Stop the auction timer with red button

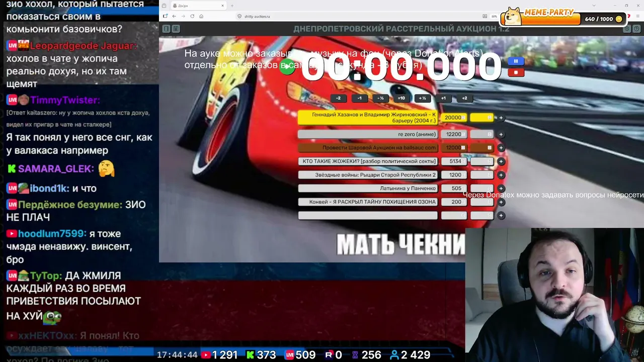pos(516,72)
